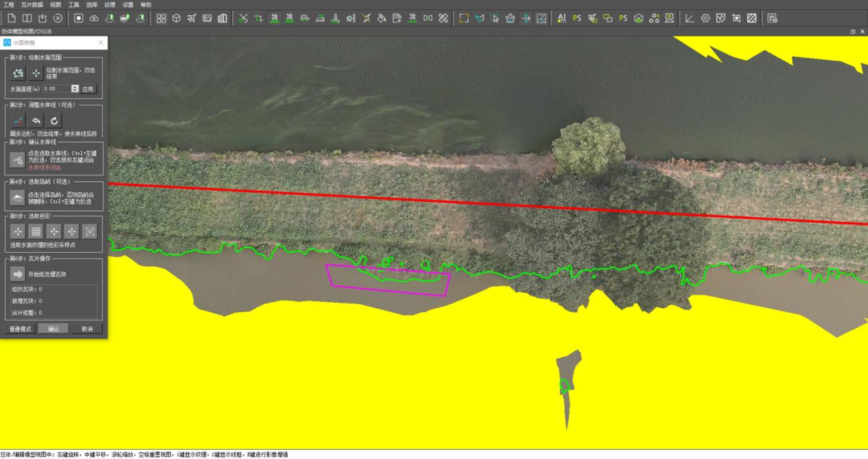Click the cloud upload toolbar icon
The width and height of the screenshot is (868, 459).
click(x=94, y=18)
